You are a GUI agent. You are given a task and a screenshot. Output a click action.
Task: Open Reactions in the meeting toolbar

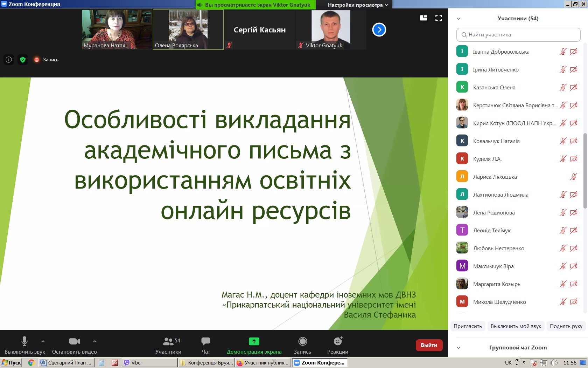click(x=337, y=345)
